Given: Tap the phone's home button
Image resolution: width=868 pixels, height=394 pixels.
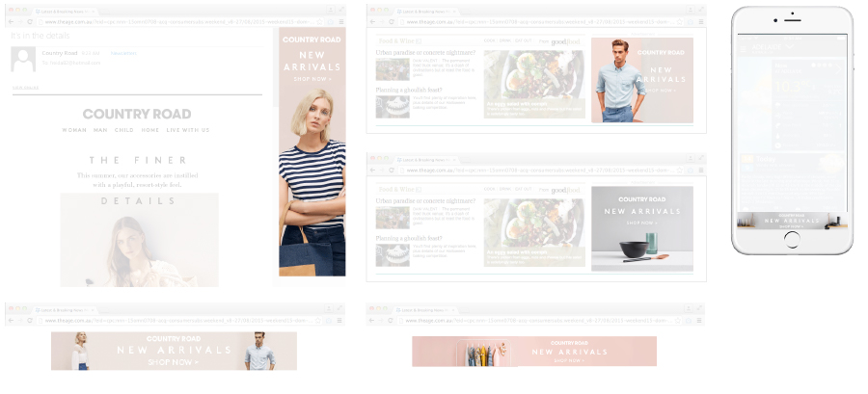Looking at the screenshot, I should (792, 239).
